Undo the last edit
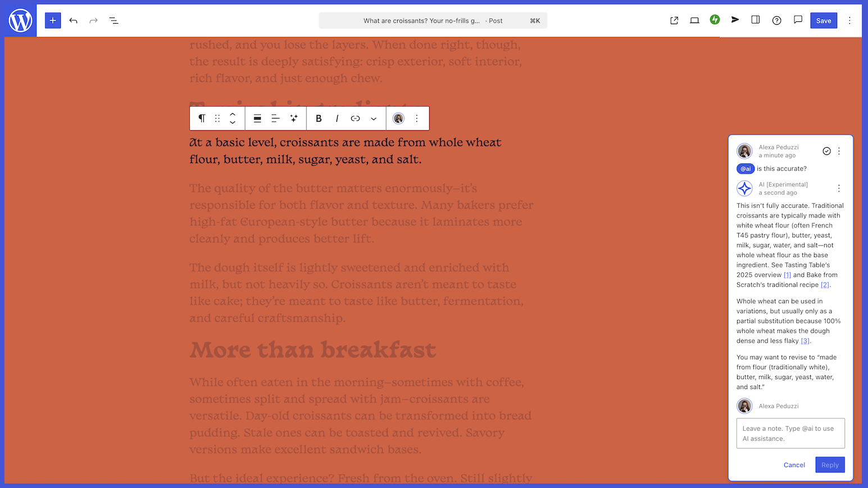868x488 pixels. [x=73, y=21]
